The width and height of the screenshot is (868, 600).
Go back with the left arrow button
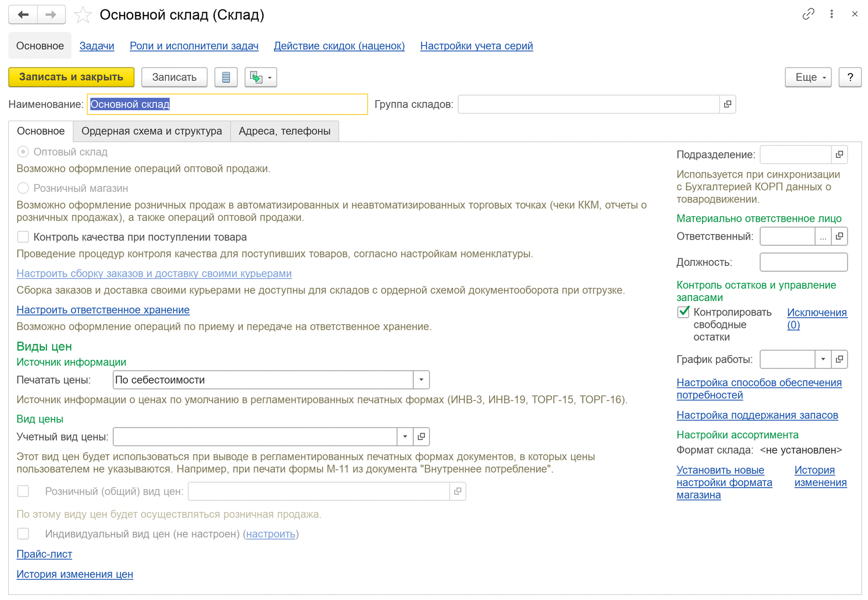(23, 14)
